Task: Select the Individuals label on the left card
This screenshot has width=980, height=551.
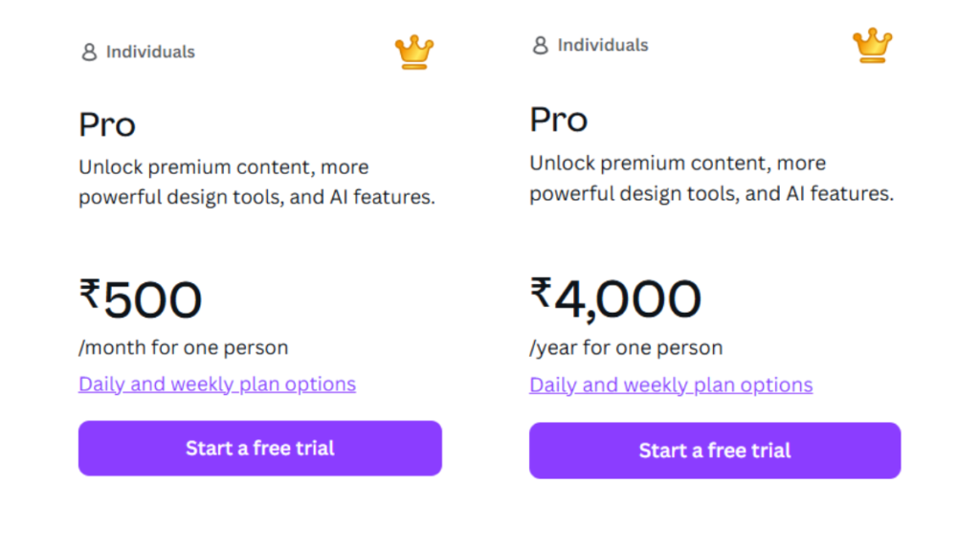Action: [149, 51]
